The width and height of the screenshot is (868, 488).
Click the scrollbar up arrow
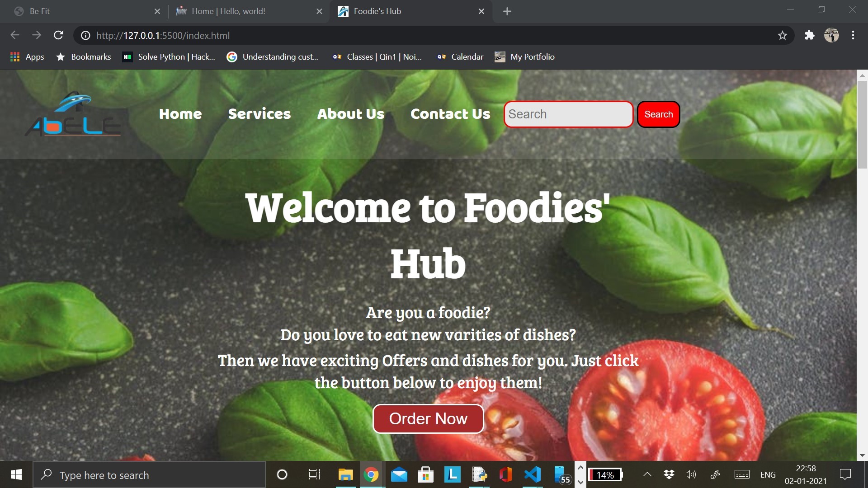pyautogui.click(x=862, y=75)
